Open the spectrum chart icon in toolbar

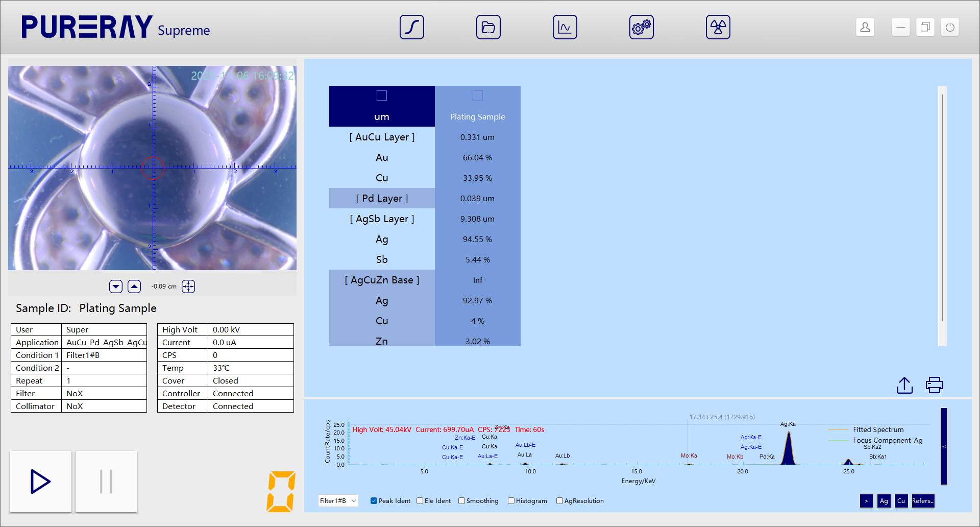565,27
